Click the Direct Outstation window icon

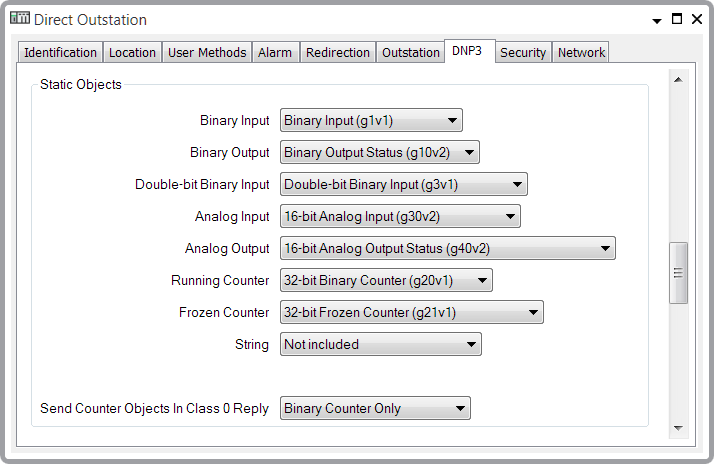(20, 19)
